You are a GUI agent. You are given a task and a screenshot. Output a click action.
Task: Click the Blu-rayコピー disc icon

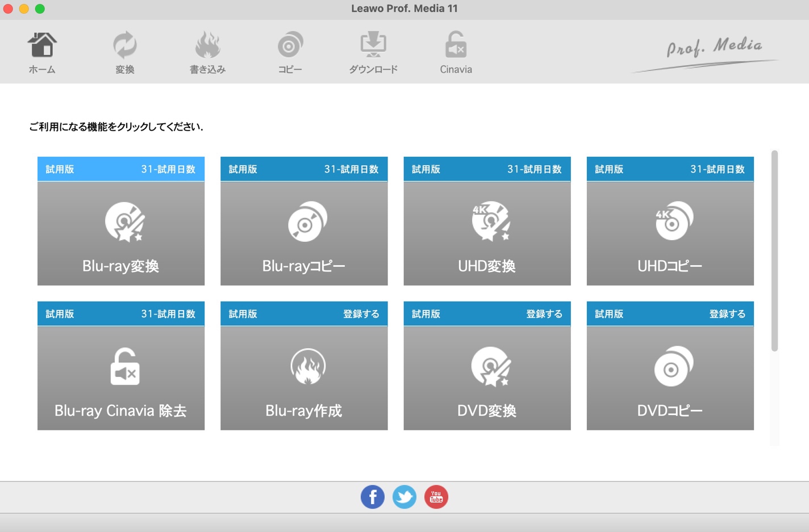pos(307,221)
